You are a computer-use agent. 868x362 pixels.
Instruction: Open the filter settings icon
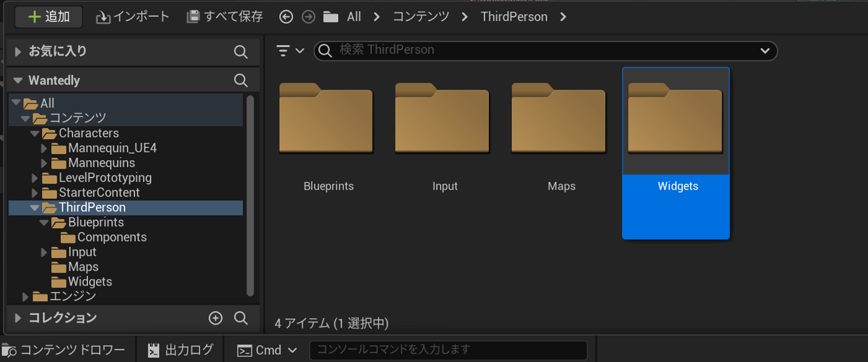tap(290, 51)
